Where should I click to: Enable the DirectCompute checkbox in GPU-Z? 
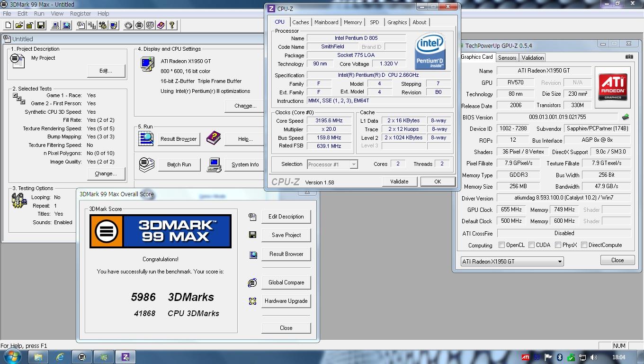click(584, 245)
